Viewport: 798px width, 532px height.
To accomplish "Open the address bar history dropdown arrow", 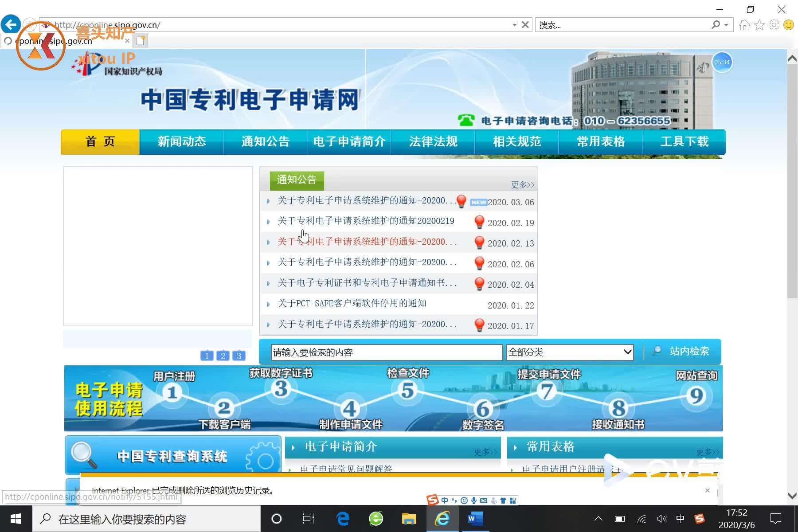I will tap(514, 25).
